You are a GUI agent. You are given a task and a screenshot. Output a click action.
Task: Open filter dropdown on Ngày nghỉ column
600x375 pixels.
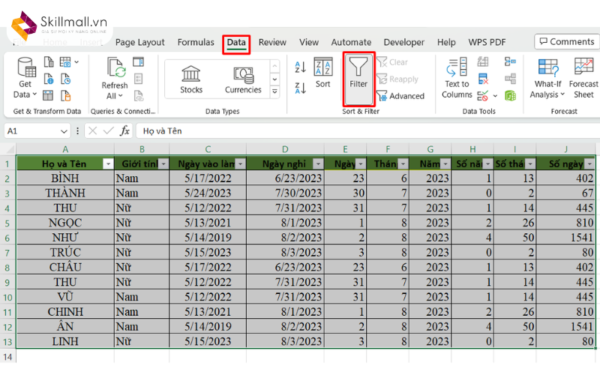pos(318,164)
